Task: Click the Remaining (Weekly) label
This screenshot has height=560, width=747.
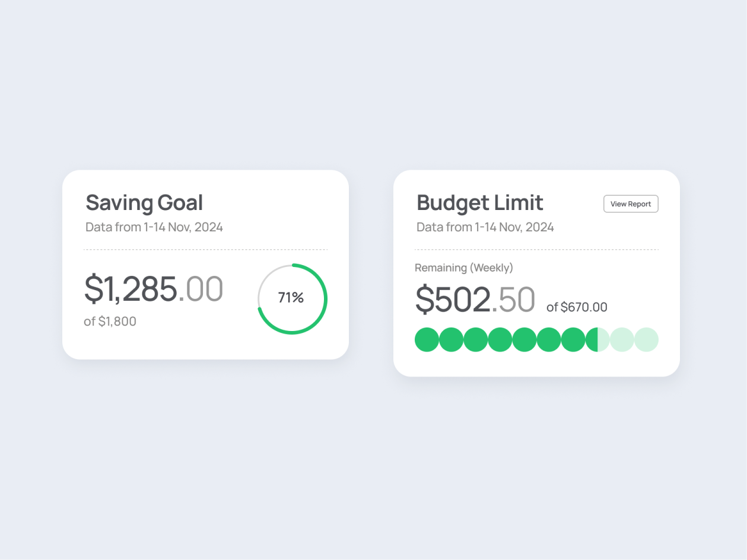Action: point(464,268)
